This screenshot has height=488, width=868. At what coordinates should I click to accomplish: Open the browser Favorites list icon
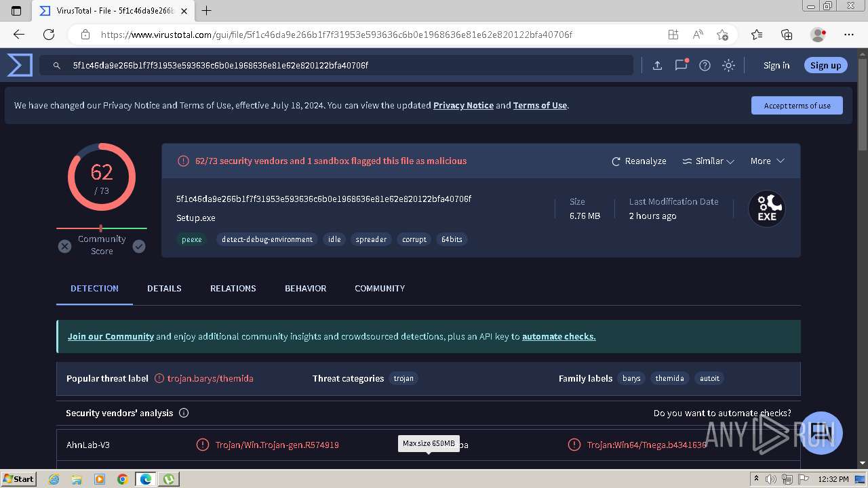757,35
